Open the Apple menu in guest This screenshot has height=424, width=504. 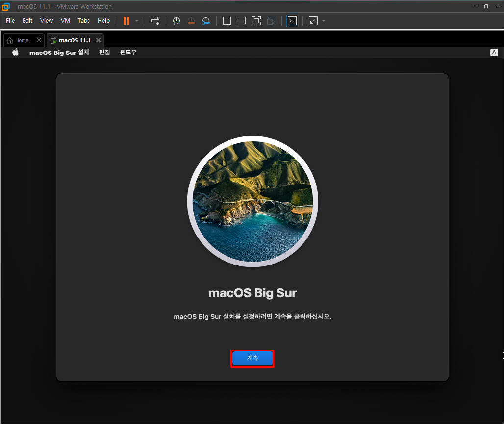pos(15,52)
